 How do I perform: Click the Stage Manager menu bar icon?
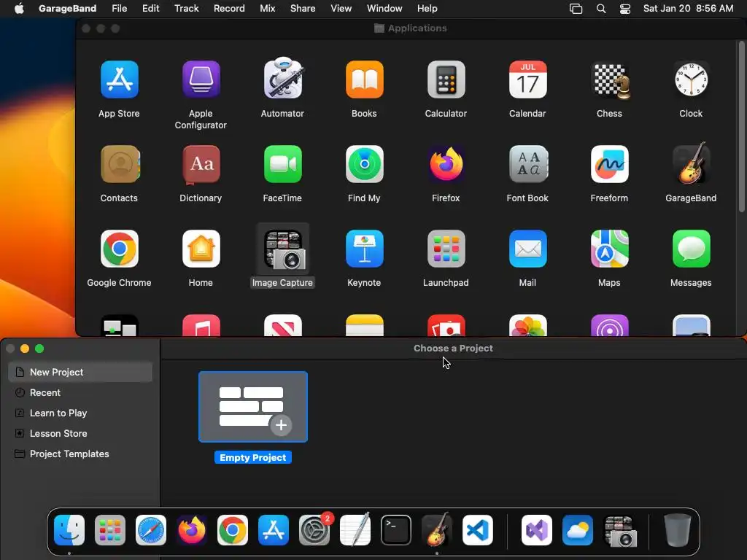tap(576, 9)
